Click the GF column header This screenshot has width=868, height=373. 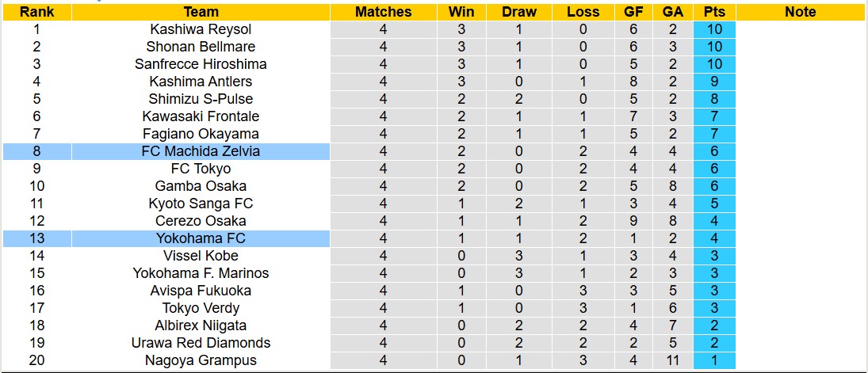[x=633, y=12]
